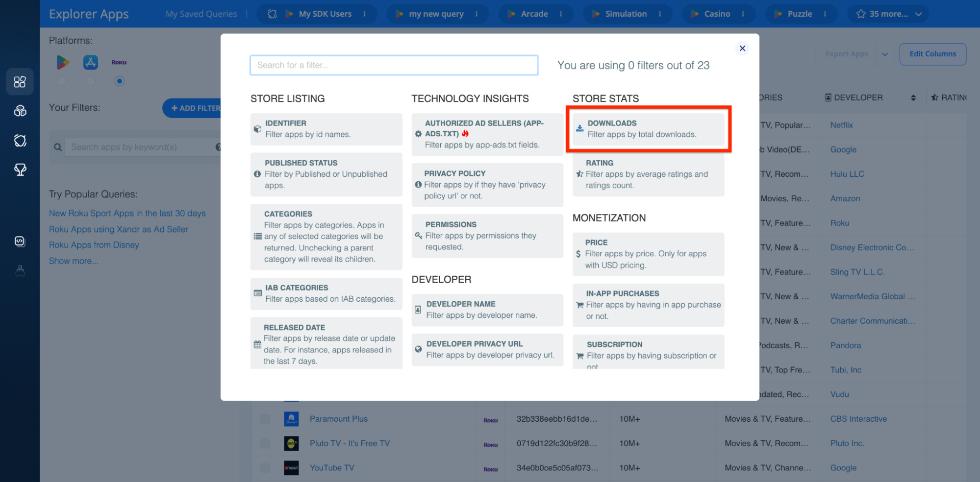Pick the Price filter card
Viewport: 980px width, 482px height.
649,254
